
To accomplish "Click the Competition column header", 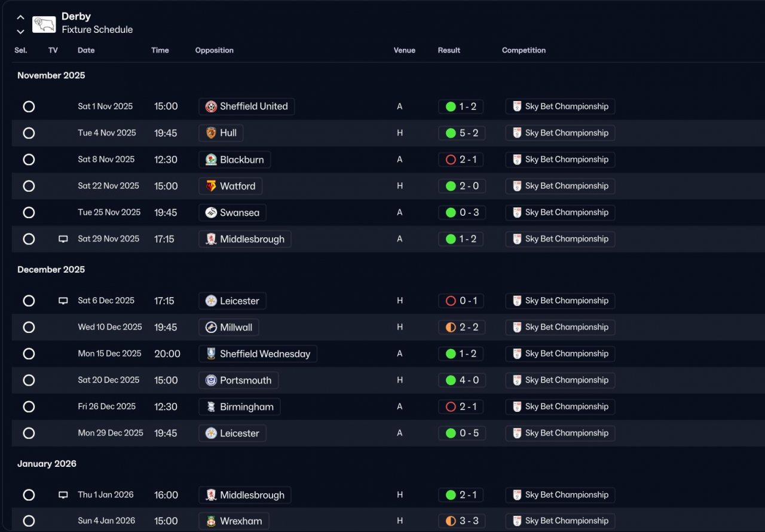I will click(524, 50).
